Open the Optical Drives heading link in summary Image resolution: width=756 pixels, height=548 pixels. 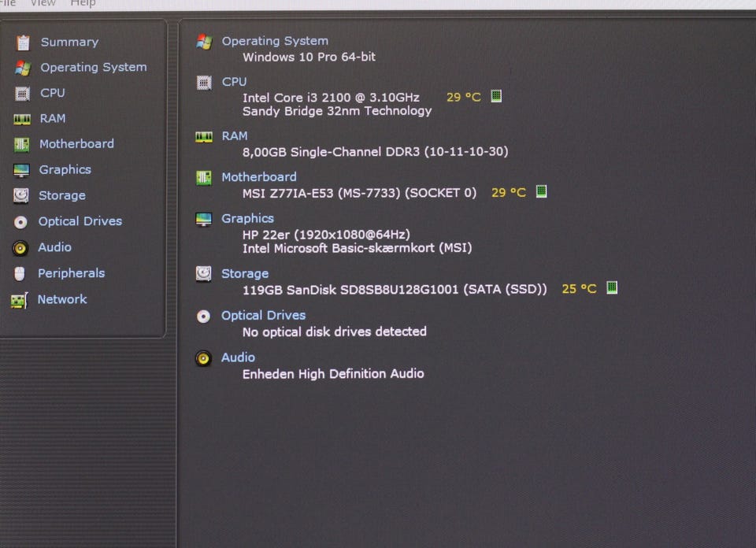coord(263,315)
